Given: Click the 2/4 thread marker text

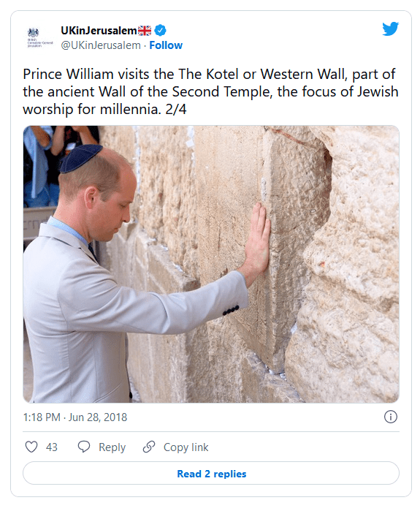Looking at the screenshot, I should (x=176, y=110).
